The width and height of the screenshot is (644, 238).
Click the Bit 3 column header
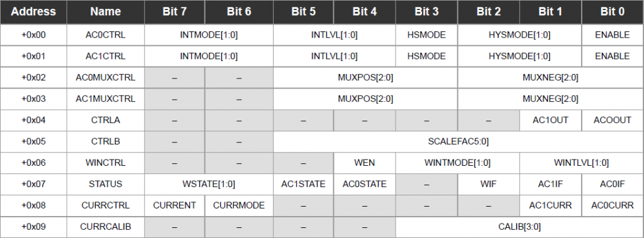tap(426, 12)
